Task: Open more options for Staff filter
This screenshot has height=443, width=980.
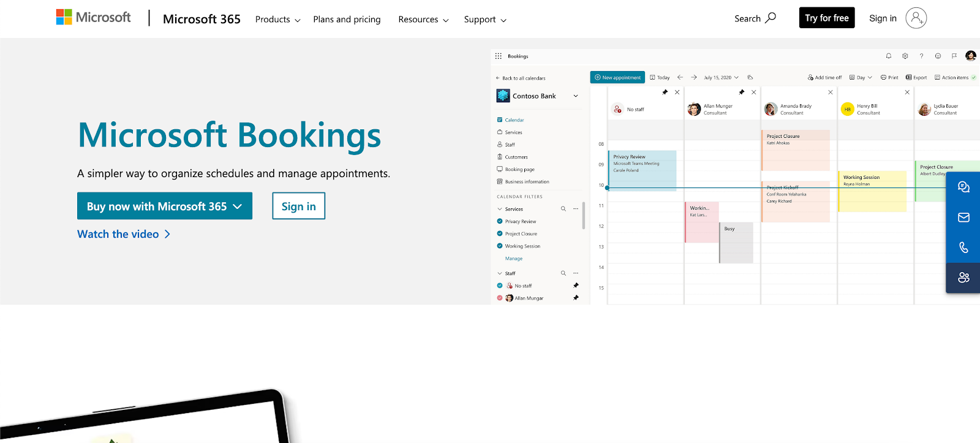Action: click(x=576, y=273)
